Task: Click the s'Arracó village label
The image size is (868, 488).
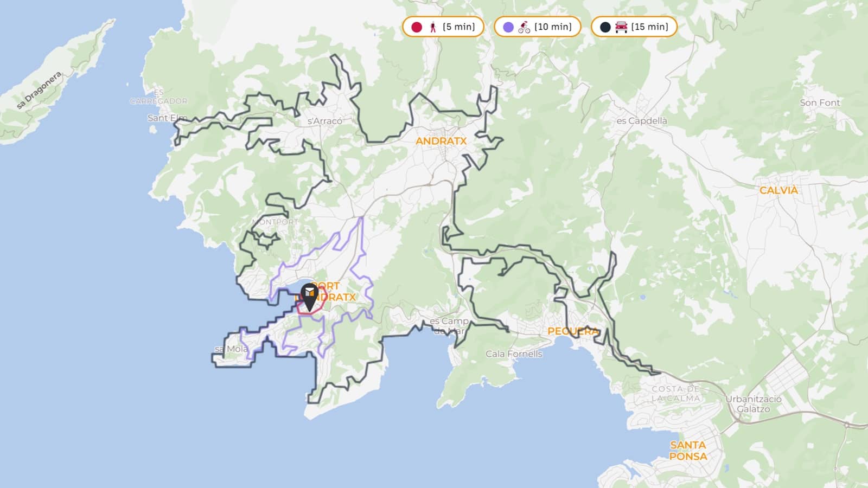Action: click(325, 121)
